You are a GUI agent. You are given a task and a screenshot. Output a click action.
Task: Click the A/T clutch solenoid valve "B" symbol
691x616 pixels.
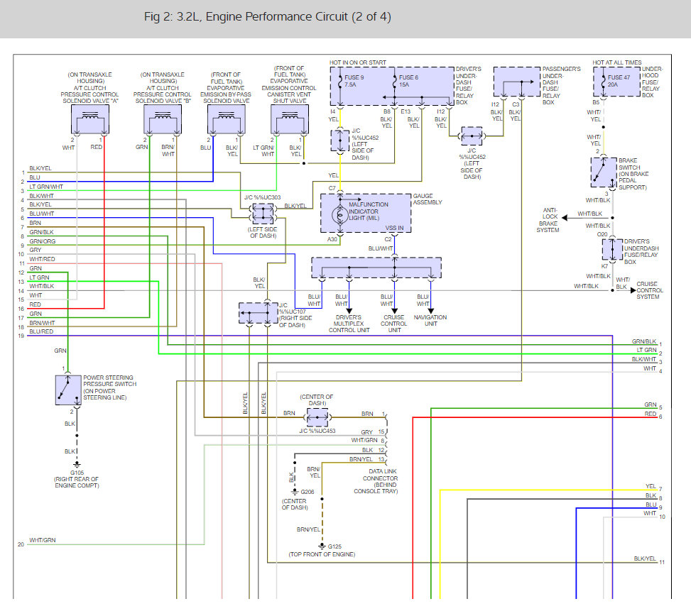(x=163, y=119)
